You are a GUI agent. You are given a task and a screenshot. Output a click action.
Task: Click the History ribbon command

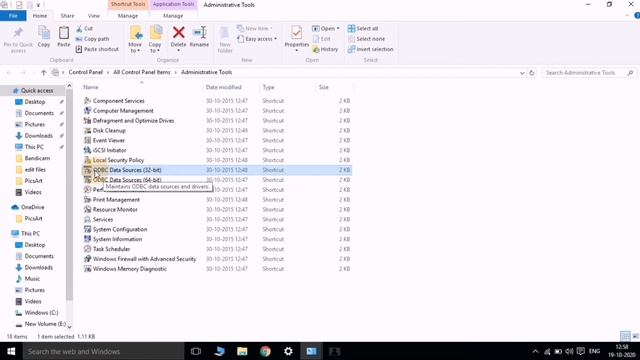click(325, 49)
